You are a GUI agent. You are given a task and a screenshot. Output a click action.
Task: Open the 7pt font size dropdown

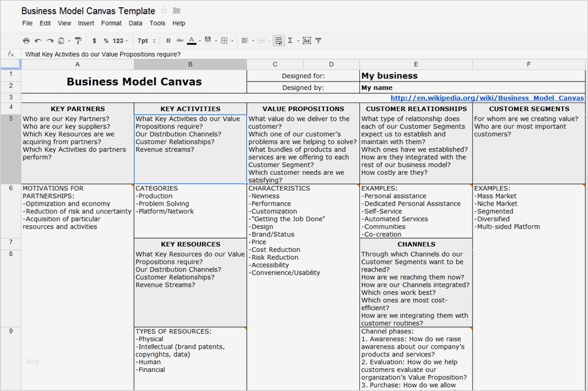tap(146, 41)
